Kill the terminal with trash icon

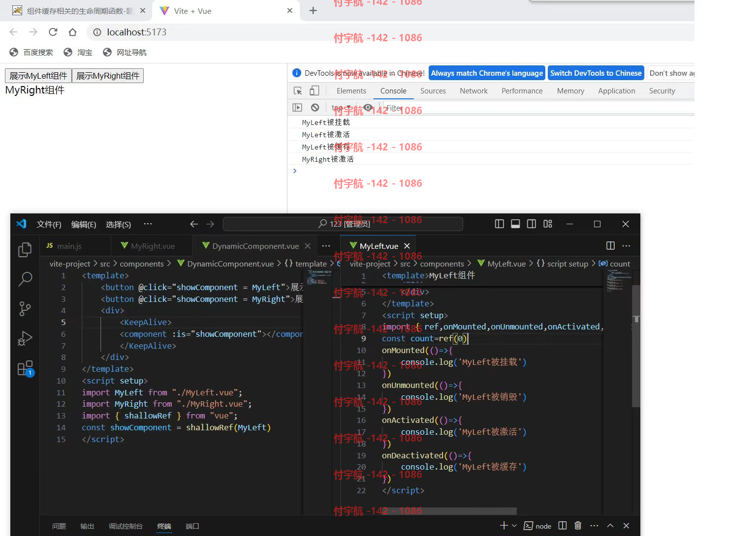(578, 526)
